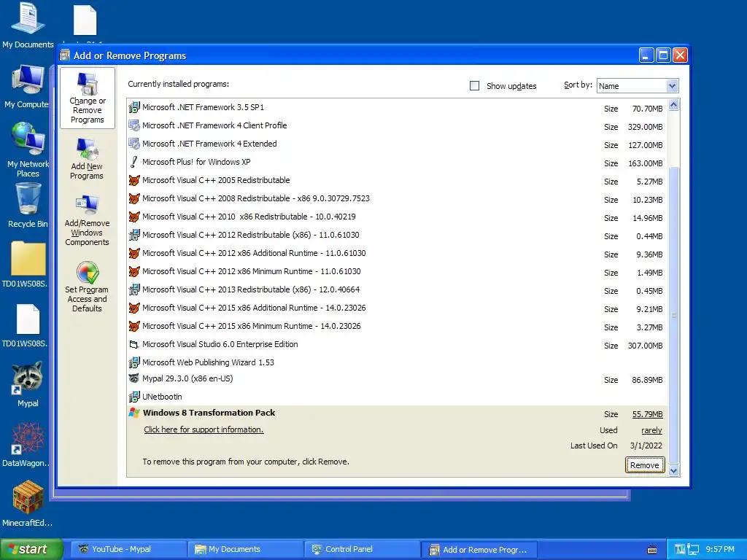Select Microsoft .NET Framework 4 Client Profile text

click(x=214, y=125)
